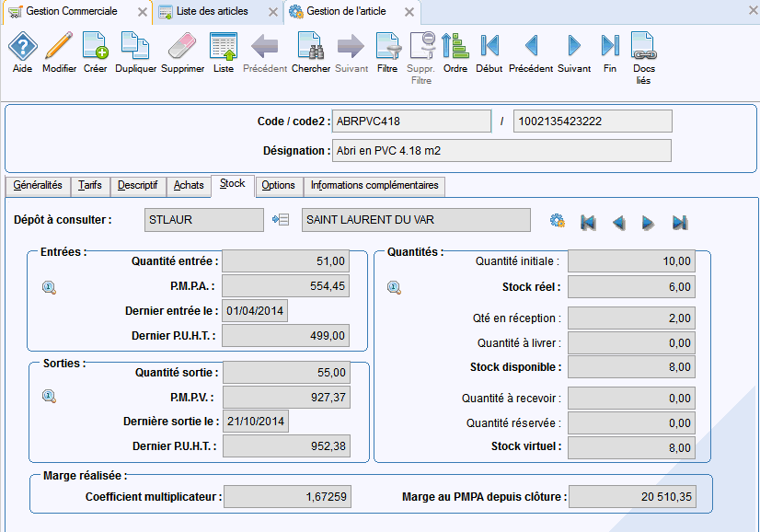Jump to Fin last record
Screen dimensions: 760x532
pyautogui.click(x=610, y=46)
